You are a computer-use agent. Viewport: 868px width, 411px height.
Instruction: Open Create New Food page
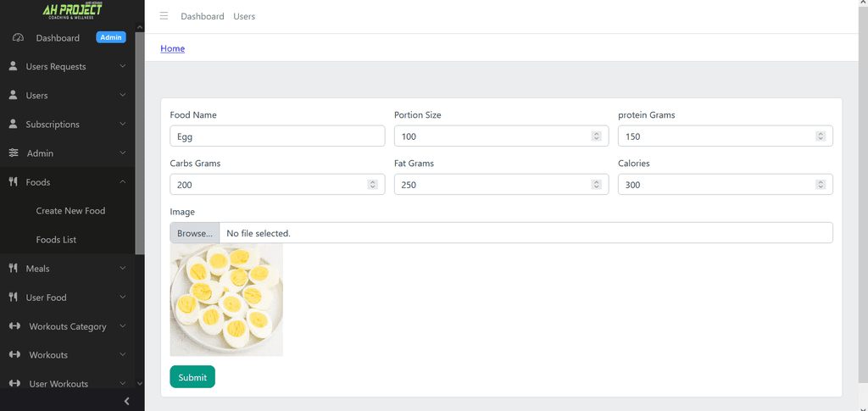point(70,211)
